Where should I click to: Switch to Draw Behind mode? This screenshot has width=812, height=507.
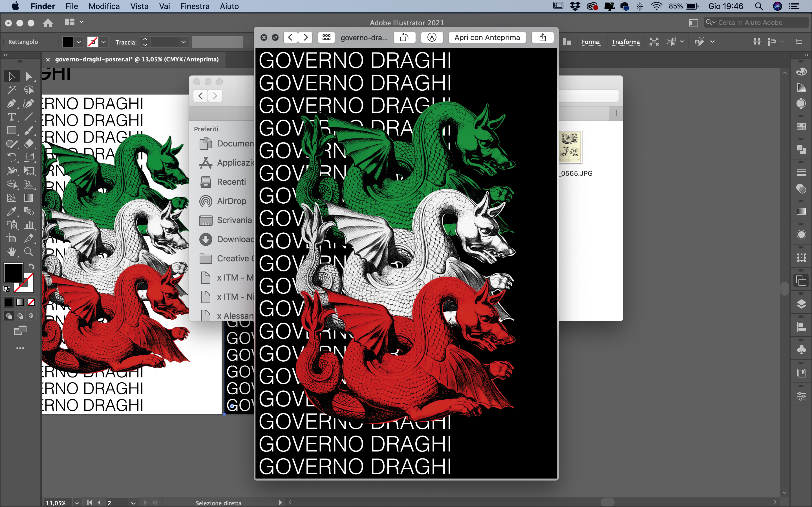point(20,316)
